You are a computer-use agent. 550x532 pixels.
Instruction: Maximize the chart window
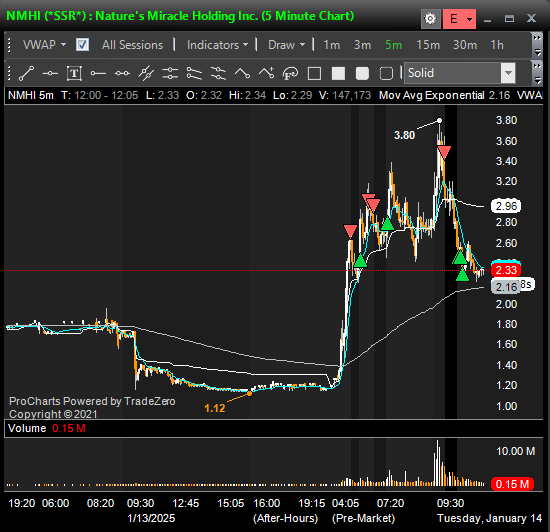point(509,19)
